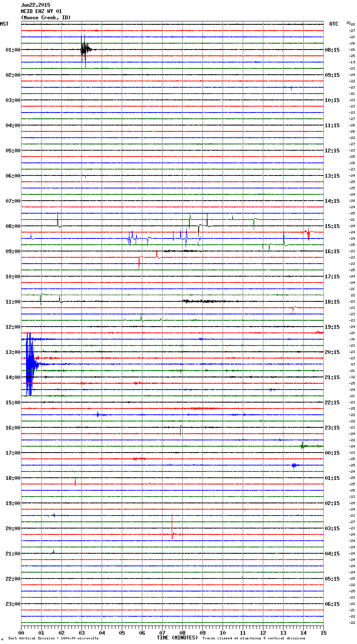Click the UTC timezone label

(333, 24)
